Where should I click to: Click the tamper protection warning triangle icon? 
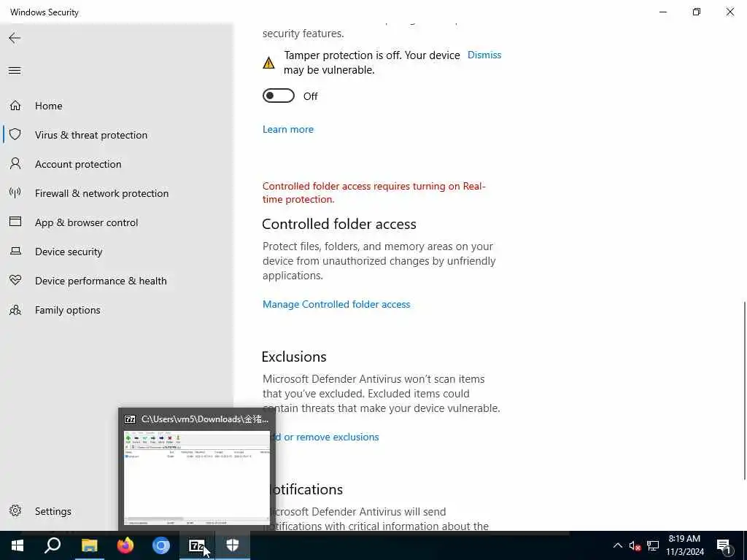268,63
